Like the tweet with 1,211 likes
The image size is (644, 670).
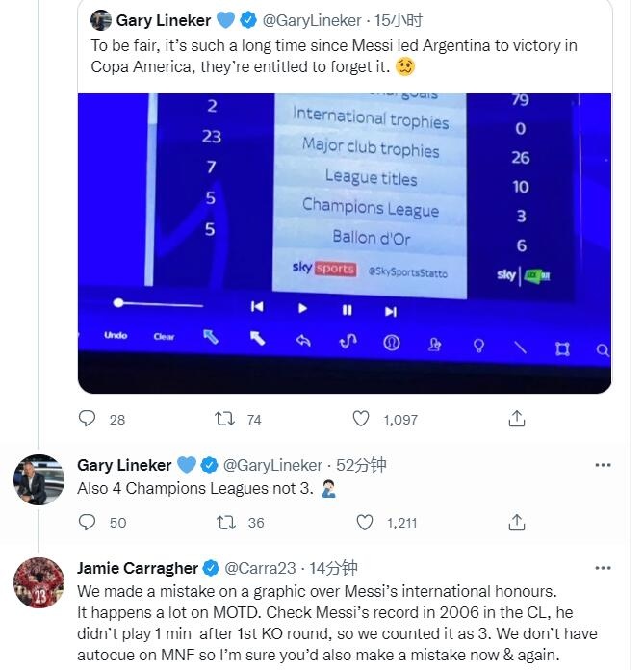tap(364, 522)
